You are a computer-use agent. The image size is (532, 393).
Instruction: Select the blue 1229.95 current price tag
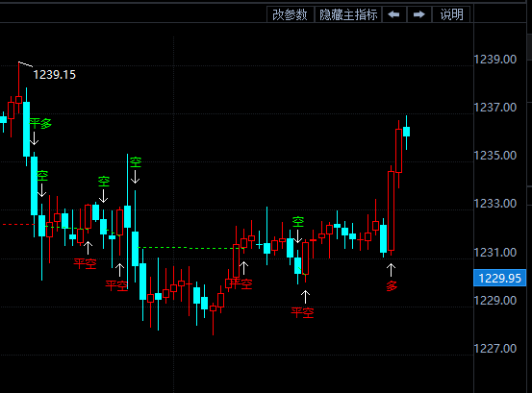(499, 278)
